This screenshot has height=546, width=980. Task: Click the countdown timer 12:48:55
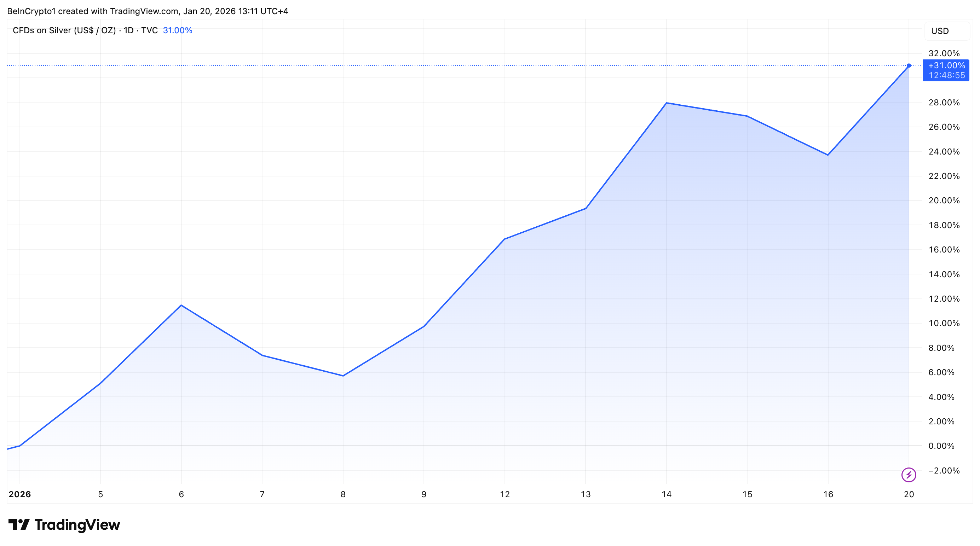click(x=946, y=75)
